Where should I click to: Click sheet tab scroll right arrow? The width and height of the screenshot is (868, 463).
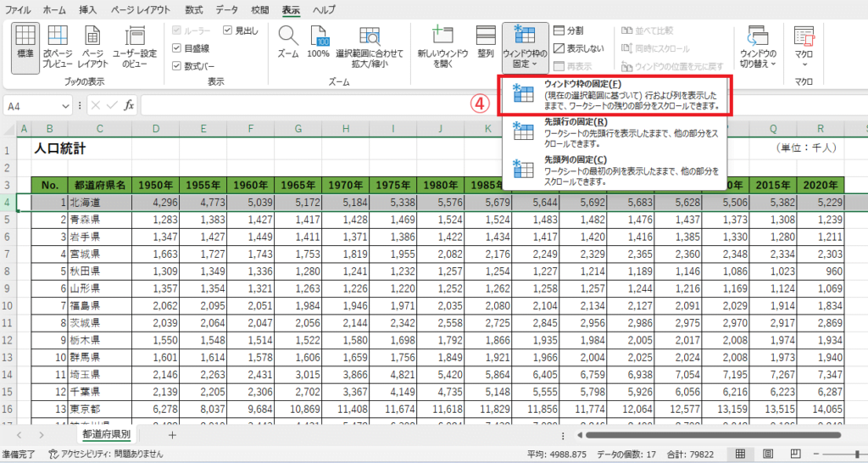click(x=42, y=435)
